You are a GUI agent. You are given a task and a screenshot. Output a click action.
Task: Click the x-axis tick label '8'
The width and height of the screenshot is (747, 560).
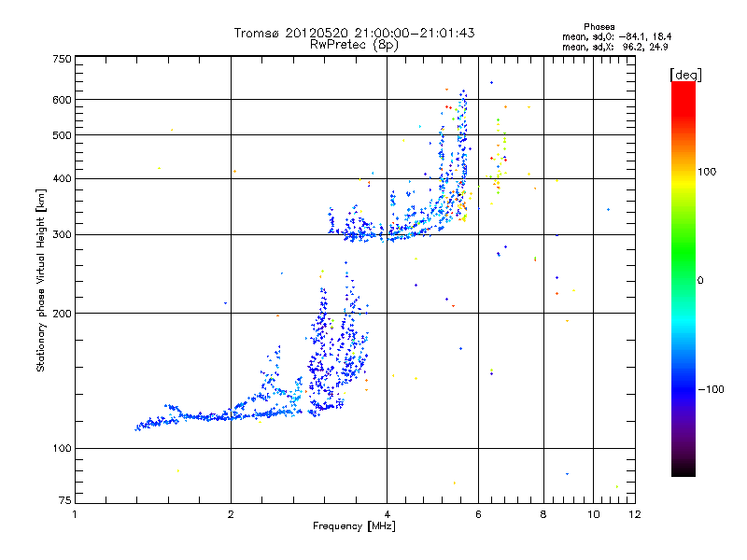543,514
